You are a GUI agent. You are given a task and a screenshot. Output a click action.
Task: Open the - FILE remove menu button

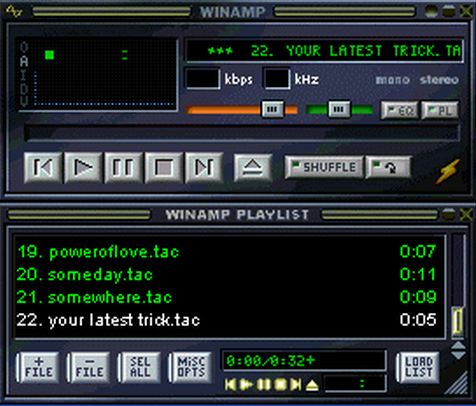click(89, 367)
